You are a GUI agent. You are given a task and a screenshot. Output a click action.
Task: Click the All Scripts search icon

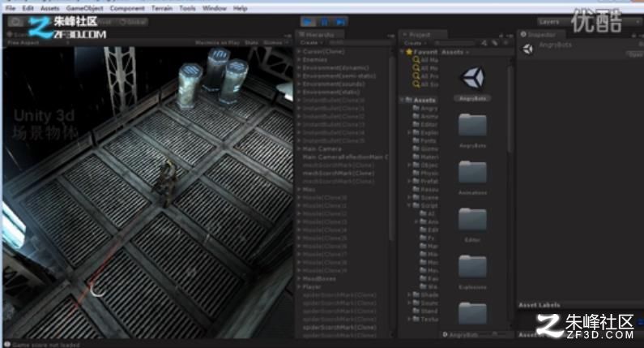pos(416,84)
